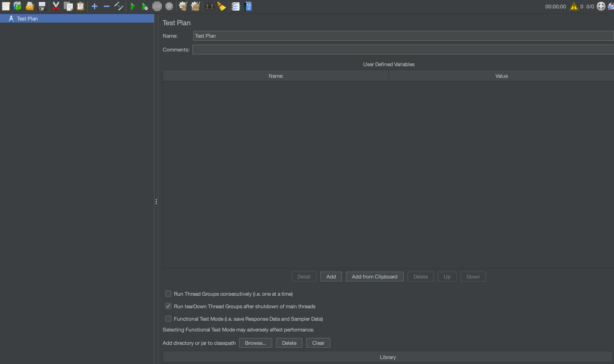Click the yellow warning log indicator

point(573,6)
